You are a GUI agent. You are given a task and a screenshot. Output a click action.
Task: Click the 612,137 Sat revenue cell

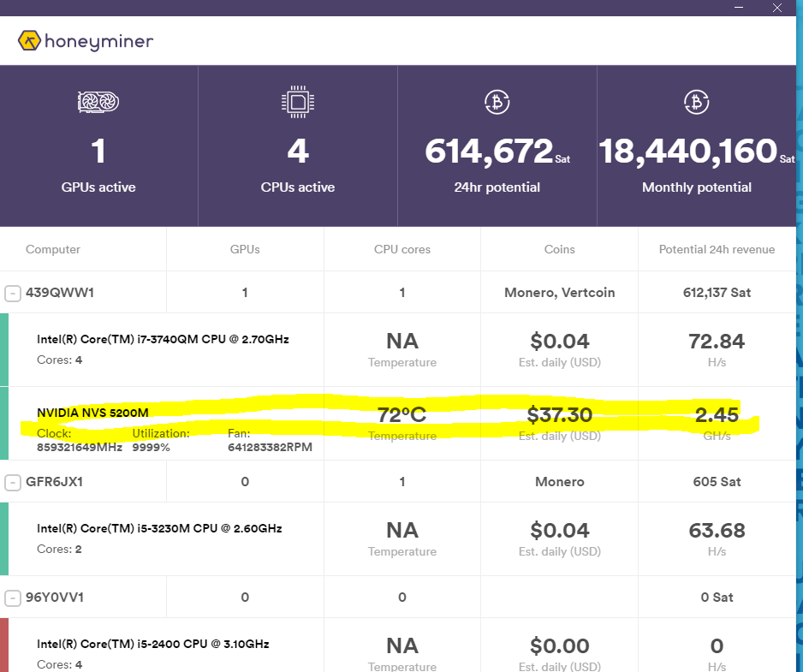(717, 293)
